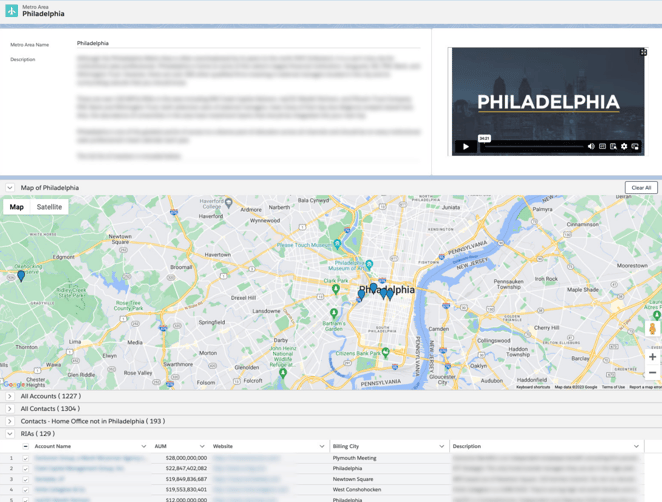Click the Street View pegman icon
This screenshot has height=502, width=662.
pyautogui.click(x=652, y=328)
